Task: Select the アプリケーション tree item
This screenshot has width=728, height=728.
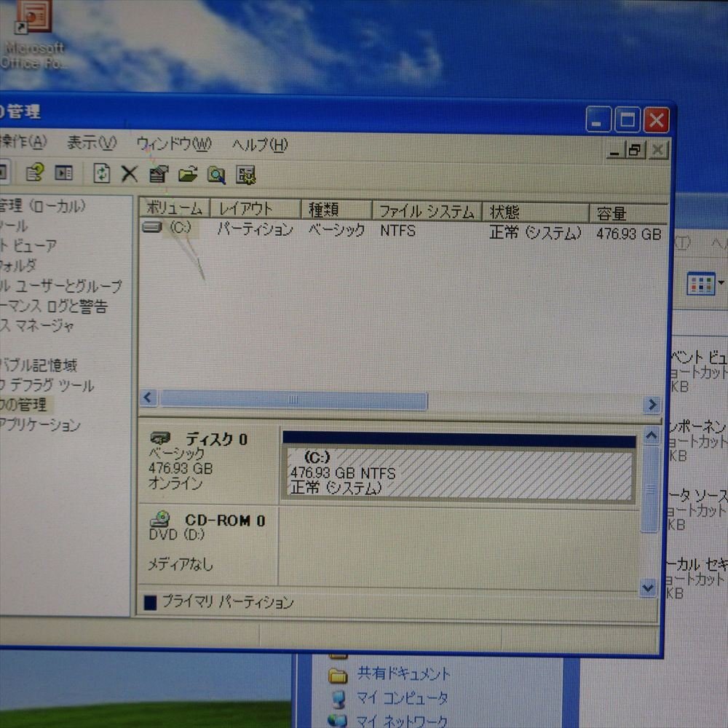Action: tap(40, 424)
